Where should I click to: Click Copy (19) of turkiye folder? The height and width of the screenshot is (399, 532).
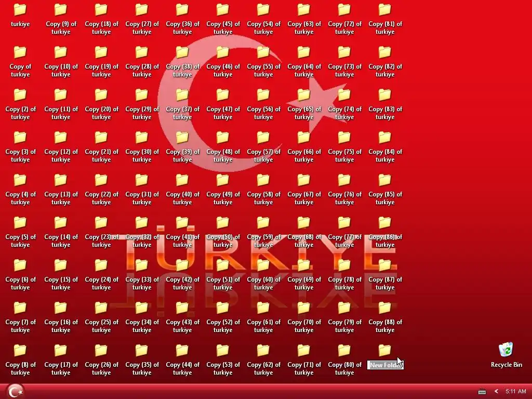pyautogui.click(x=101, y=52)
